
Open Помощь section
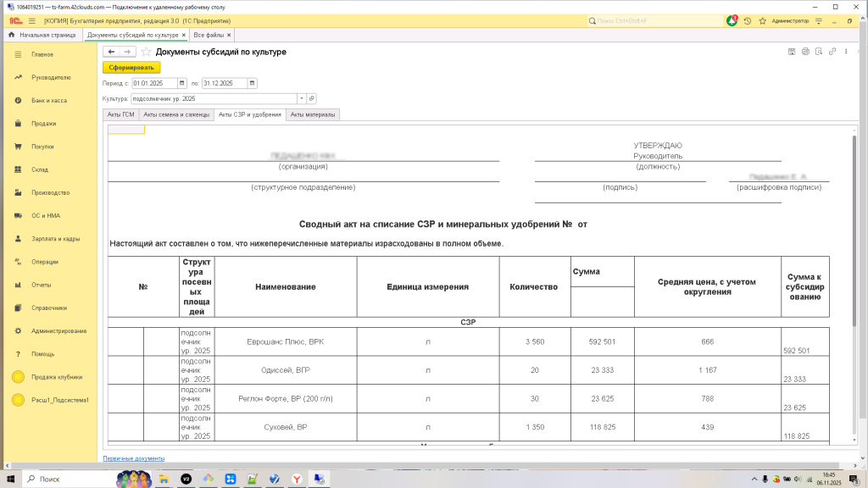[42, 354]
